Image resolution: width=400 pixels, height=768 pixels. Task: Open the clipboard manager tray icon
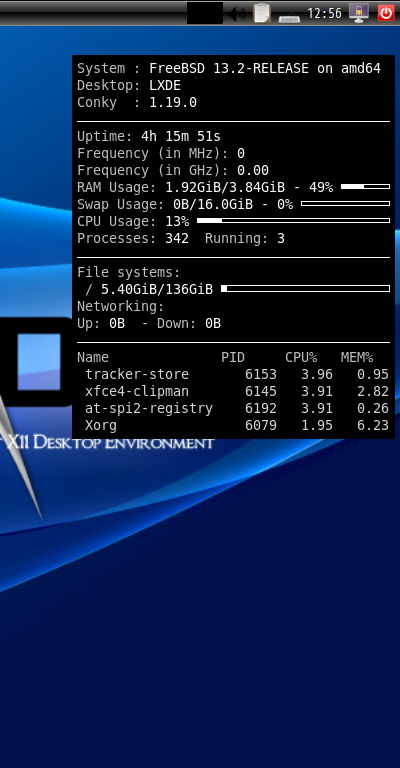[x=262, y=13]
